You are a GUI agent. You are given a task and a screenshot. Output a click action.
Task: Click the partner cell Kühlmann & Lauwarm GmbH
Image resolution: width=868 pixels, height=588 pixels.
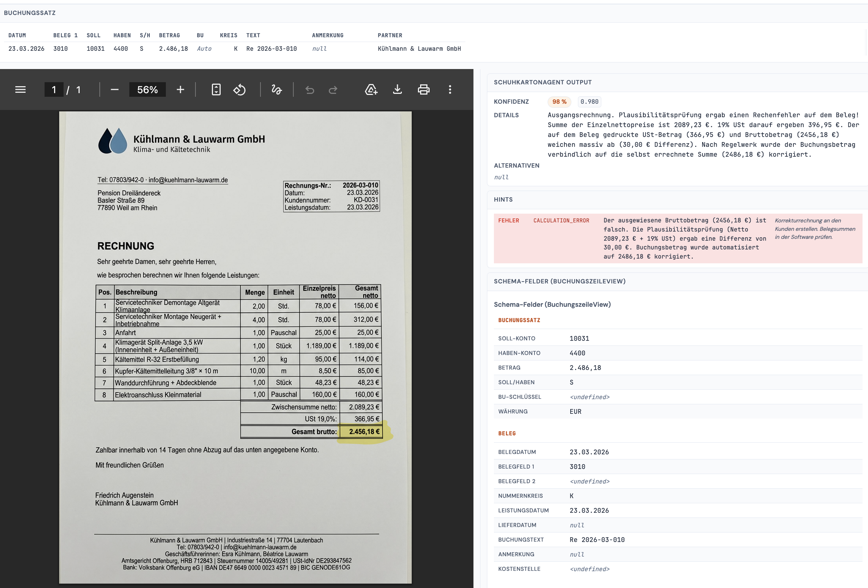pyautogui.click(x=419, y=49)
